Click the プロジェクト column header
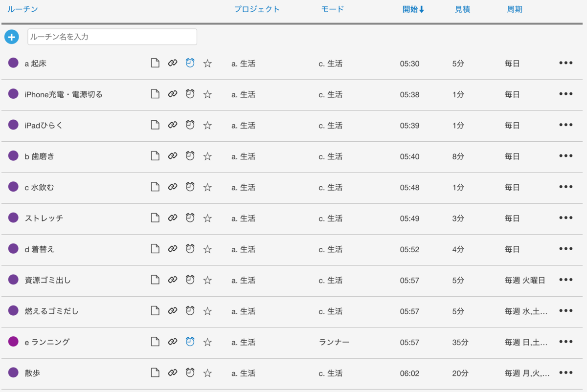This screenshot has width=587, height=392. click(257, 9)
